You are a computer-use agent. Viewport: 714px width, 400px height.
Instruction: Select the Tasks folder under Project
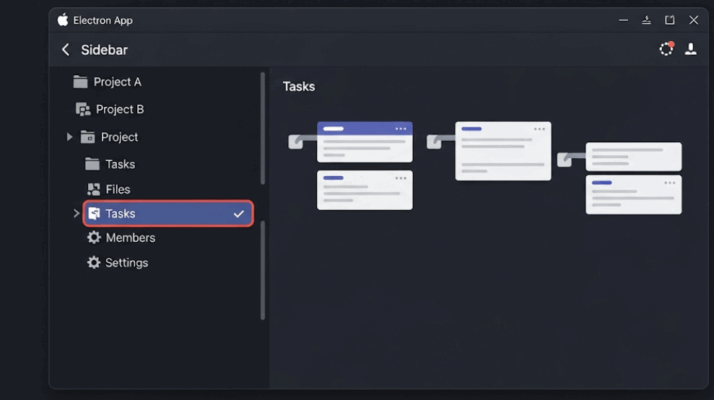click(x=110, y=164)
